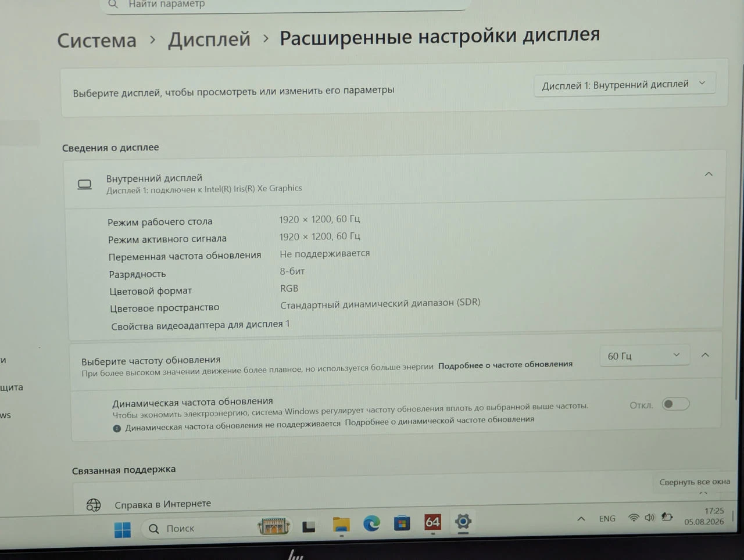This screenshot has width=744, height=560.
Task: Go back to Система in breadcrumb
Action: point(97,40)
